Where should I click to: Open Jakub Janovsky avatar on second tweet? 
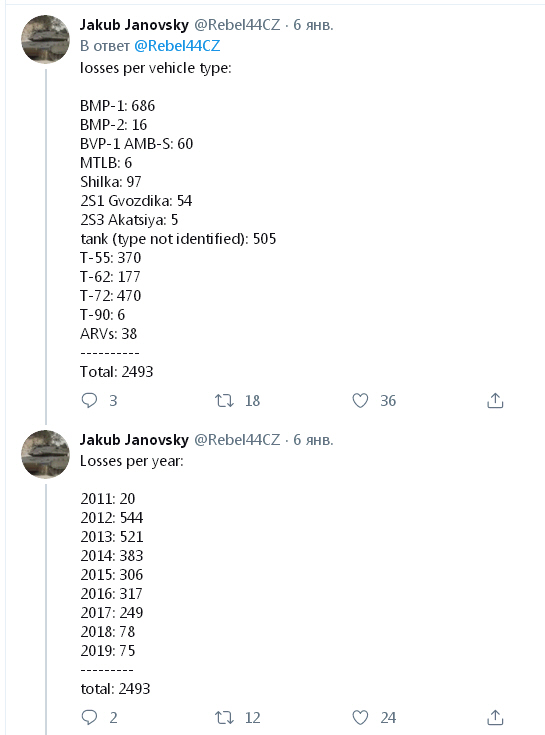(x=45, y=454)
